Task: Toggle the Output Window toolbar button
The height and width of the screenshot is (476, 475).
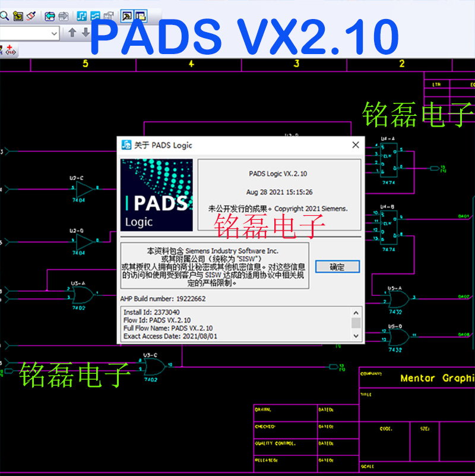Action: pos(127,16)
